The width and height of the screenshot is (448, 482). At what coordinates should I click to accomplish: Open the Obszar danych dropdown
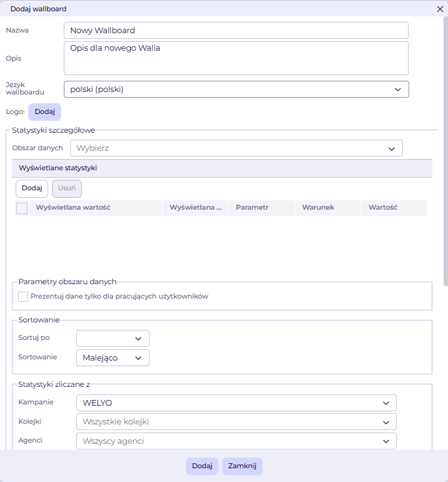tap(237, 148)
